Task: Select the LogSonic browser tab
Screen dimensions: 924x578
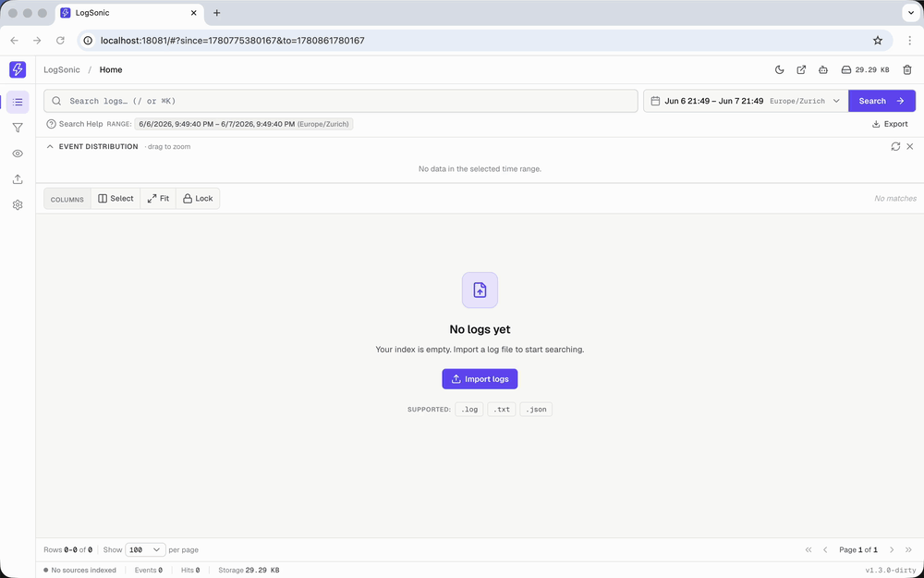Action: (129, 13)
